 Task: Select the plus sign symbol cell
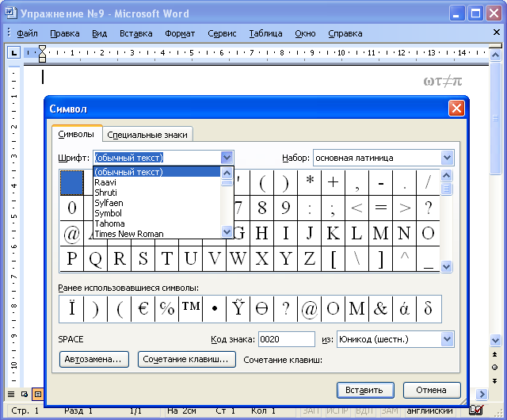[x=333, y=182]
